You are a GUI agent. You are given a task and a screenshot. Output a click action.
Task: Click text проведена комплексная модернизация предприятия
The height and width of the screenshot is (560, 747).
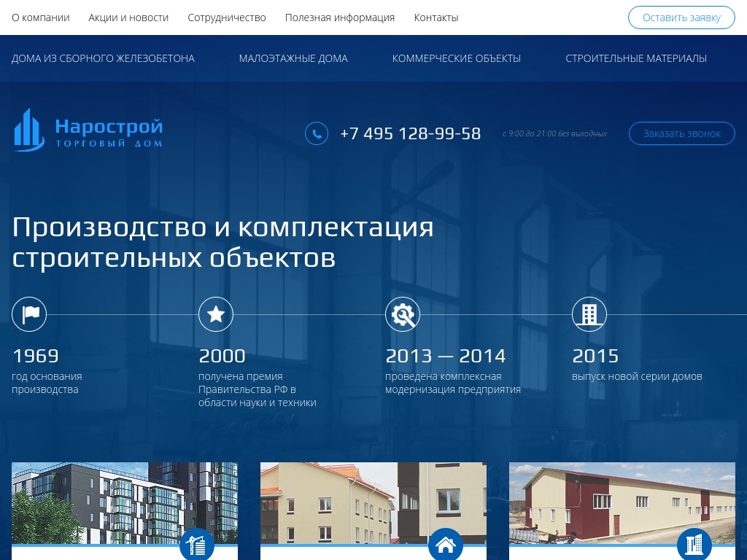point(453,383)
